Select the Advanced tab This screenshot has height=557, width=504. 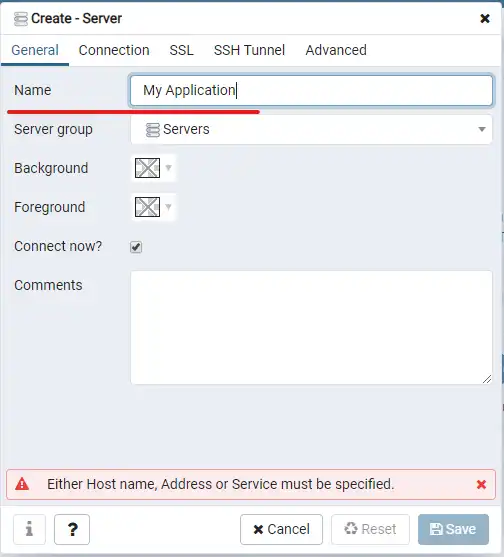pos(336,50)
